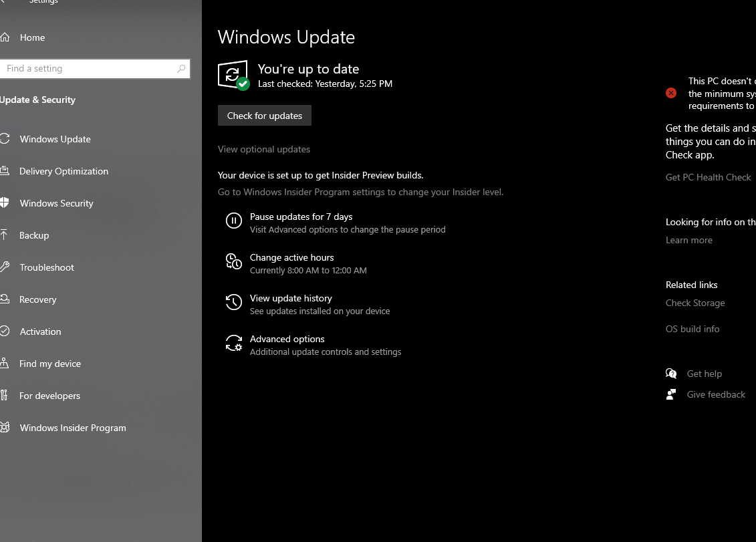Image resolution: width=756 pixels, height=542 pixels.
Task: Click the Troubleshoot wrench icon
Action: (x=4, y=267)
